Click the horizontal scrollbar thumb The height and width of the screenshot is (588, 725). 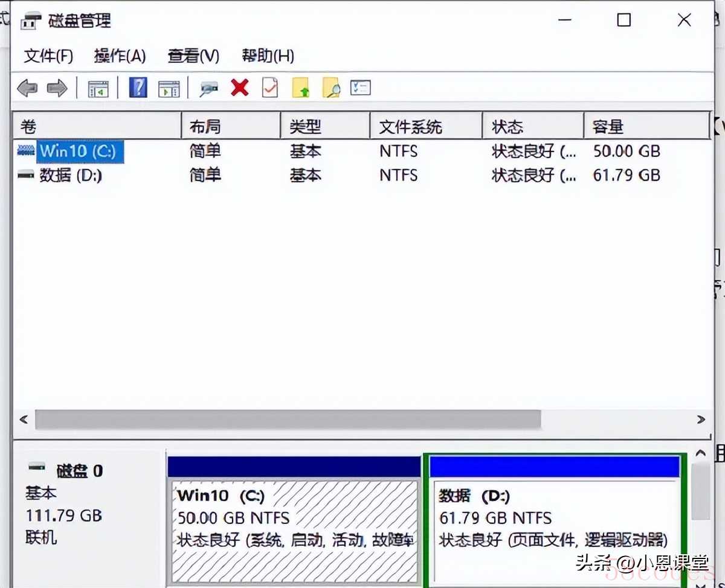pyautogui.click(x=288, y=419)
